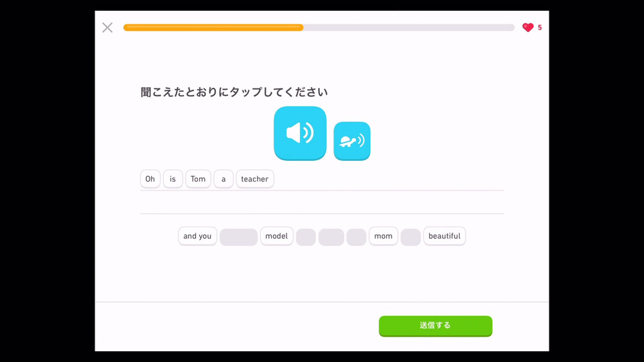Tap the red heart lives icon

(x=528, y=27)
